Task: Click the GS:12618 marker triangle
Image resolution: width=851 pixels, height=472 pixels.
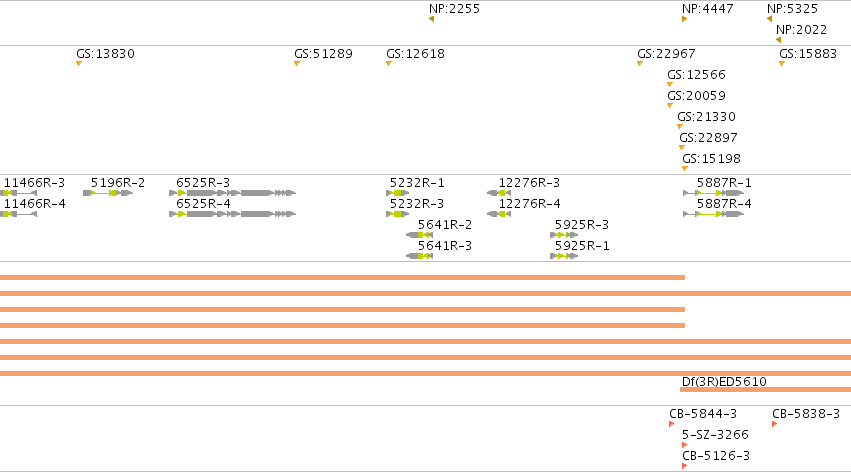Action: [389, 64]
